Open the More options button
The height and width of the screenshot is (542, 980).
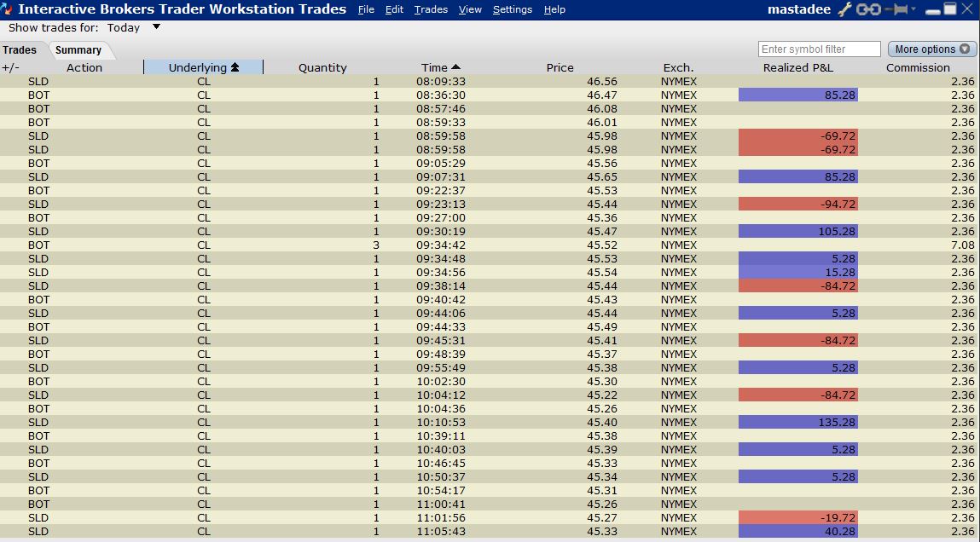pyautogui.click(x=932, y=49)
